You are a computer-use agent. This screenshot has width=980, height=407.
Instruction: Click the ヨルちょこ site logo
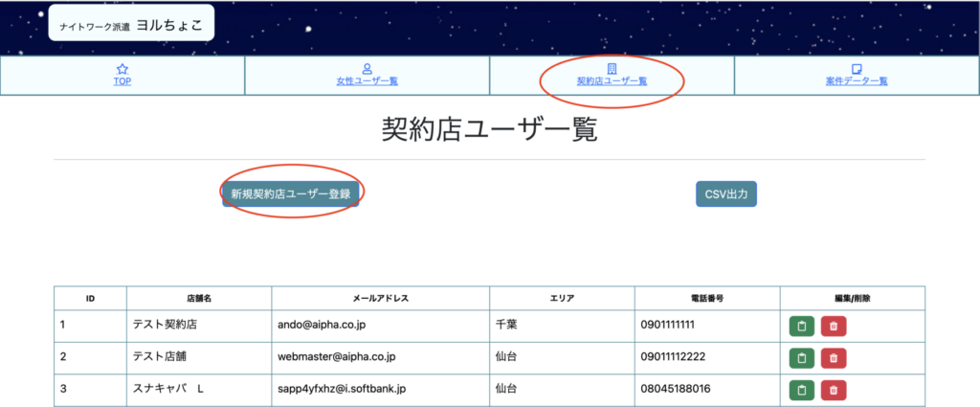(131, 24)
